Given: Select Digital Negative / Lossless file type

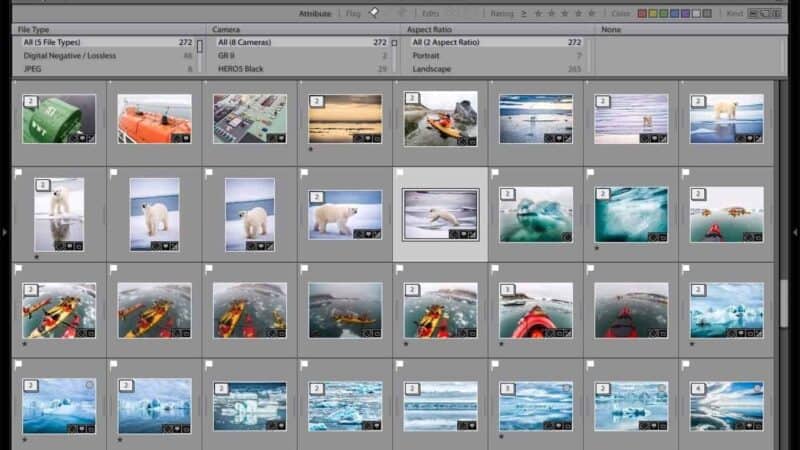Looking at the screenshot, I should pyautogui.click(x=107, y=56).
